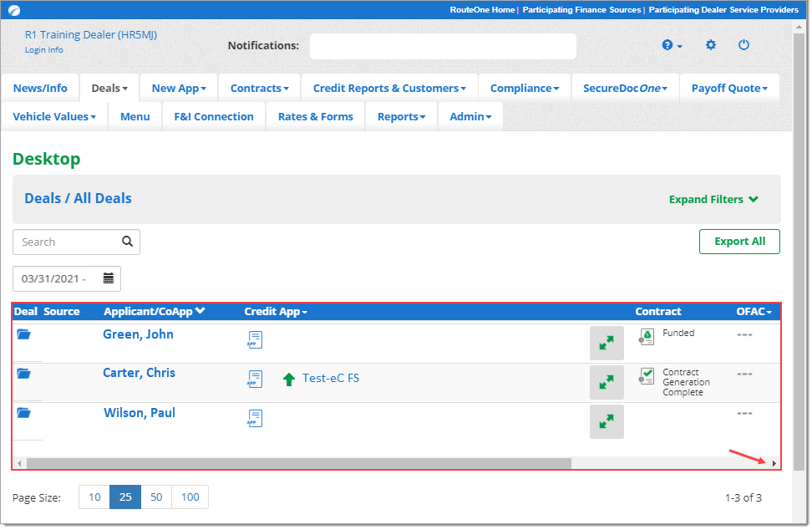This screenshot has height=530, width=812.
Task: Open the Deals dropdown tab
Action: pyautogui.click(x=109, y=88)
